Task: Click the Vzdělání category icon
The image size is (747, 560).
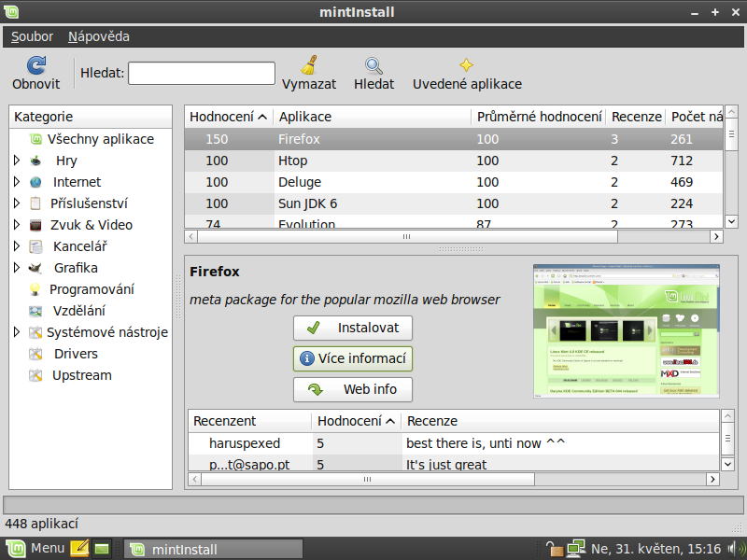Action: click(x=35, y=311)
